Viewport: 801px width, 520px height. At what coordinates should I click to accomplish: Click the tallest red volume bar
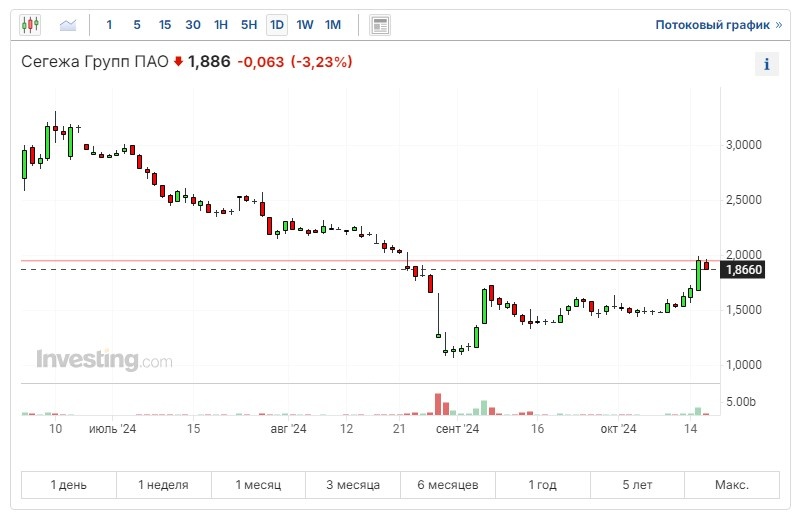tap(438, 404)
